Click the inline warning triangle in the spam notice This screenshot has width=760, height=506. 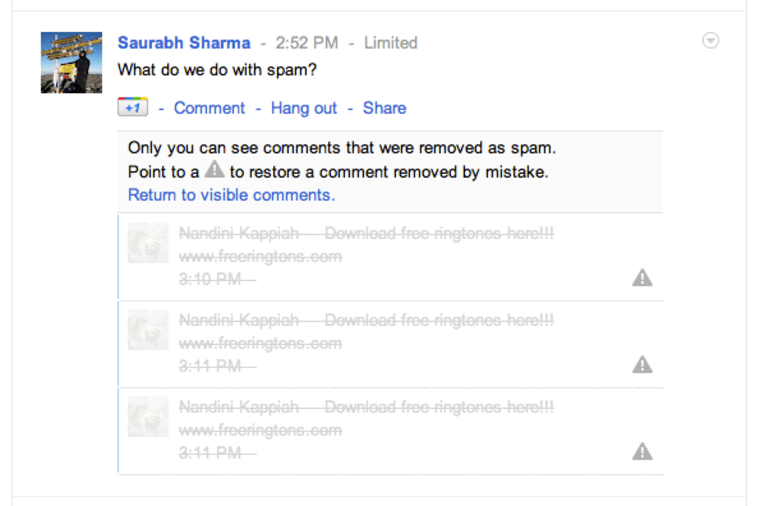point(215,171)
